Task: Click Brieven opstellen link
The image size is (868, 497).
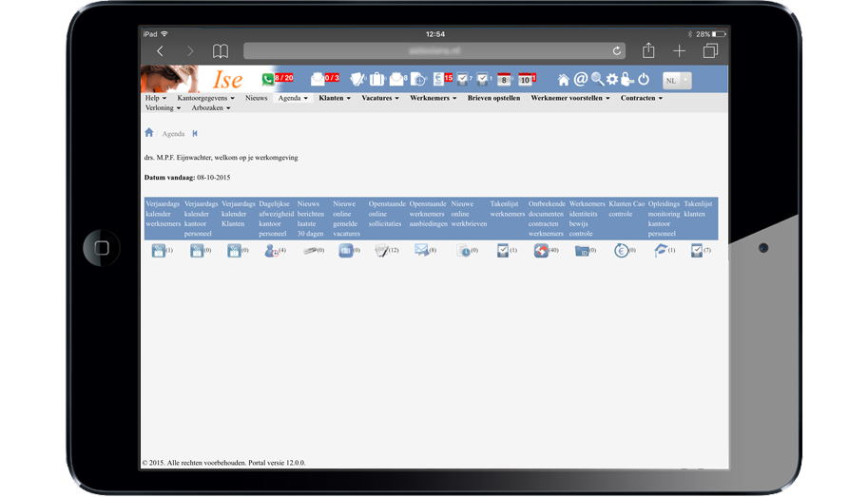Action: [x=493, y=98]
